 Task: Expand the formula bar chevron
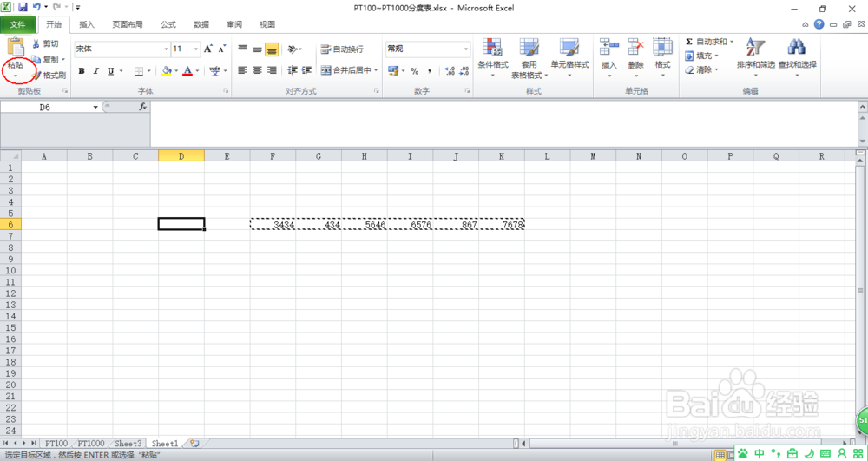(x=862, y=106)
